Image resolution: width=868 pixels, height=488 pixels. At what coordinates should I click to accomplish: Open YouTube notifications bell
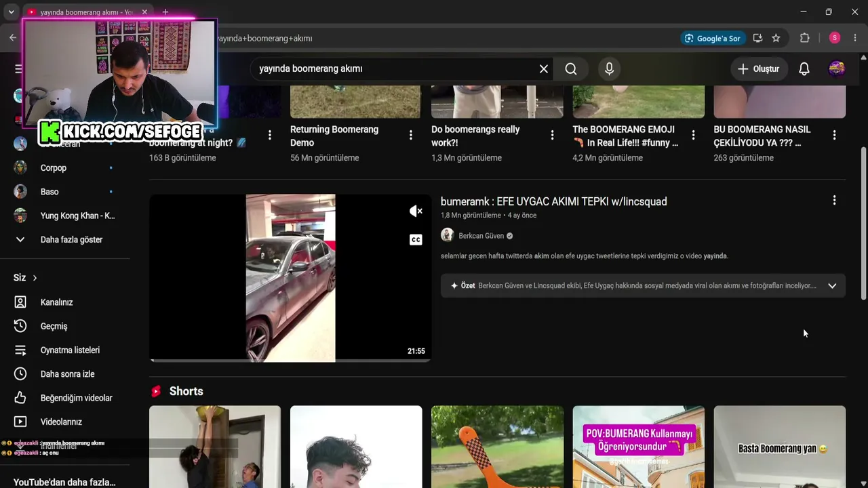804,68
